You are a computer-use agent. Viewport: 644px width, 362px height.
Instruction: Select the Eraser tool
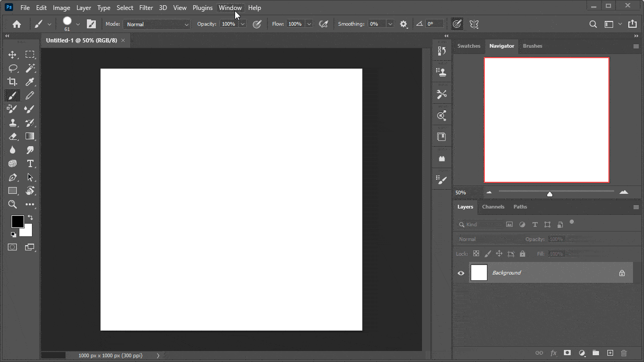pyautogui.click(x=13, y=136)
